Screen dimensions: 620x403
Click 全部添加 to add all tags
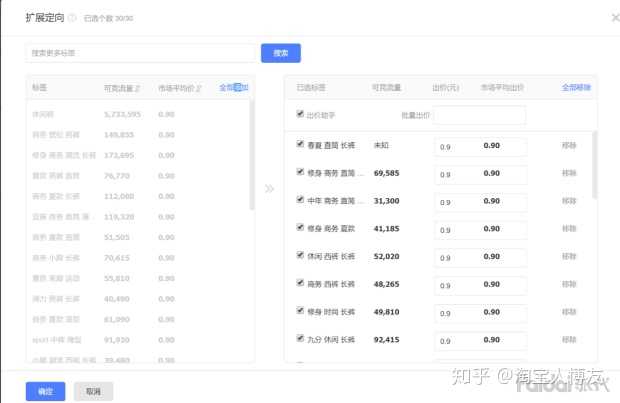234,88
